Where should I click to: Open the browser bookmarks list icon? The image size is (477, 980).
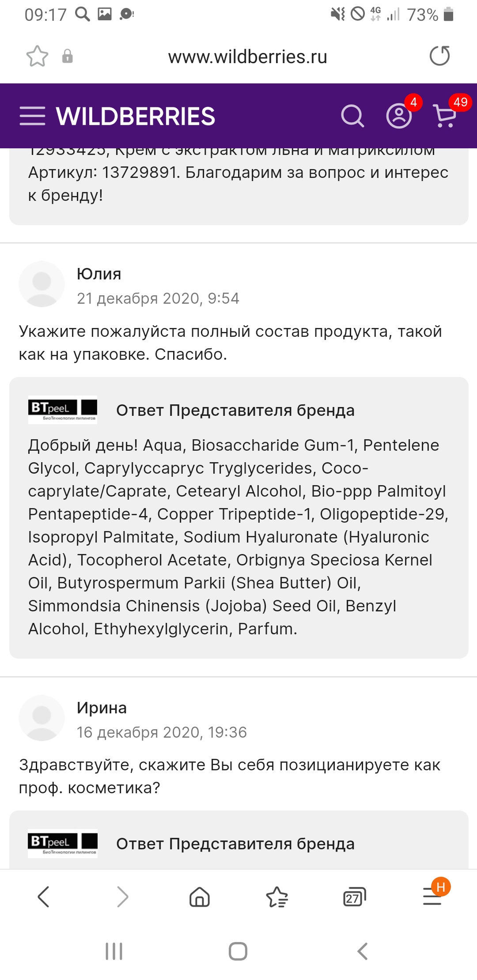[277, 897]
